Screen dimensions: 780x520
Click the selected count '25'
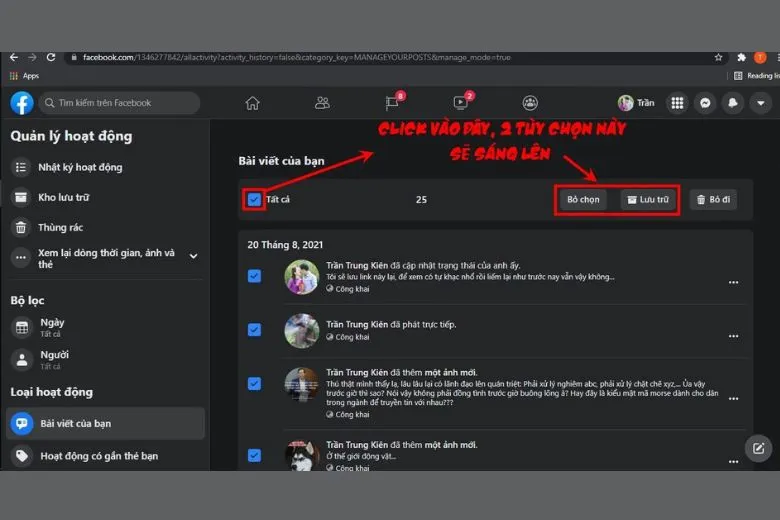click(421, 200)
